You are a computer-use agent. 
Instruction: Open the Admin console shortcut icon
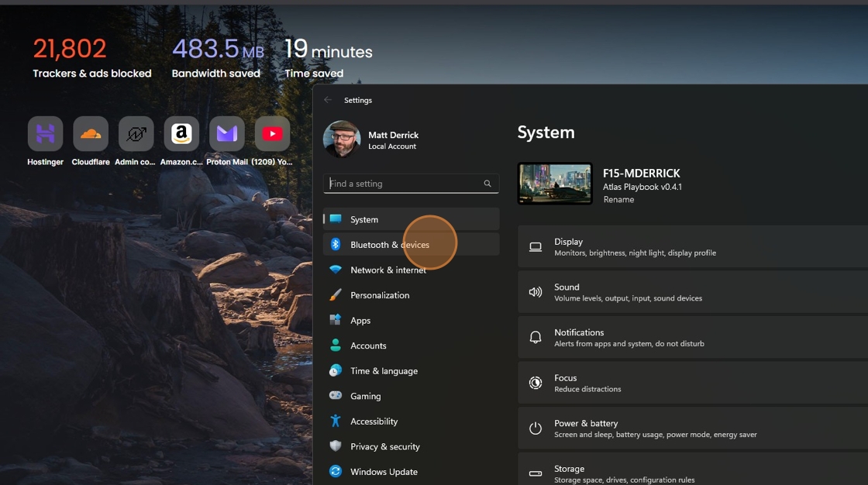(x=136, y=134)
